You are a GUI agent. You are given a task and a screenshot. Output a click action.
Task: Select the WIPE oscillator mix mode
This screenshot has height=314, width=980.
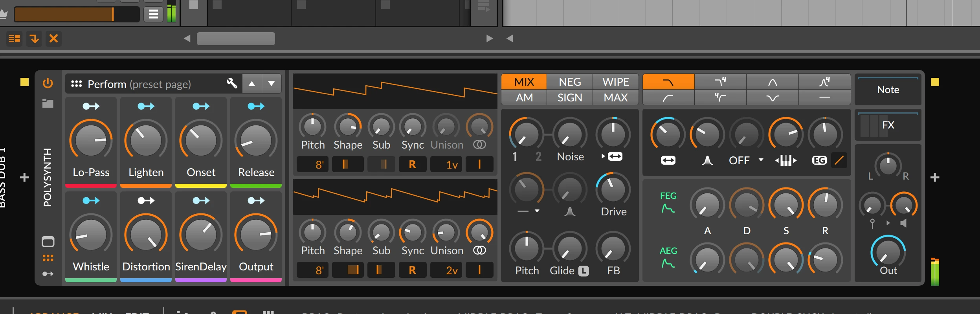point(615,82)
